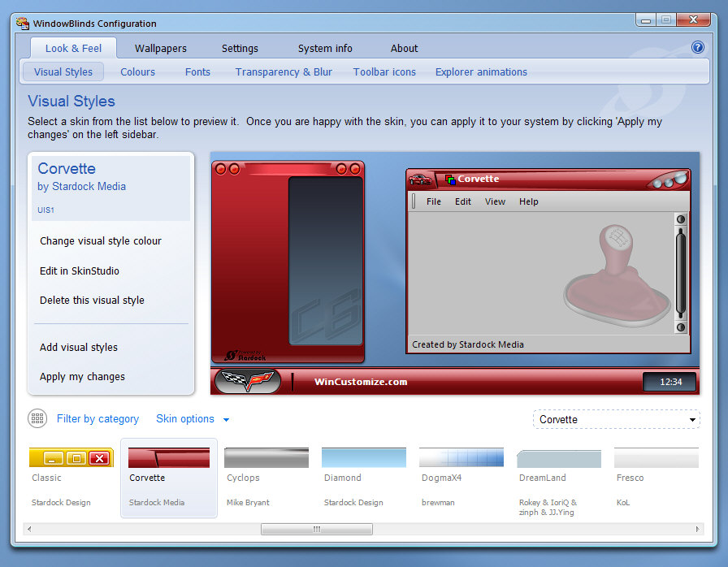The image size is (728, 567).
Task: Select the DreamLand skin thumbnail
Action: [558, 458]
